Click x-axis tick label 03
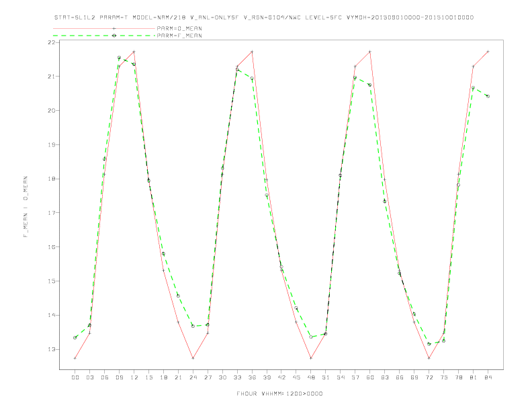 [89, 377]
